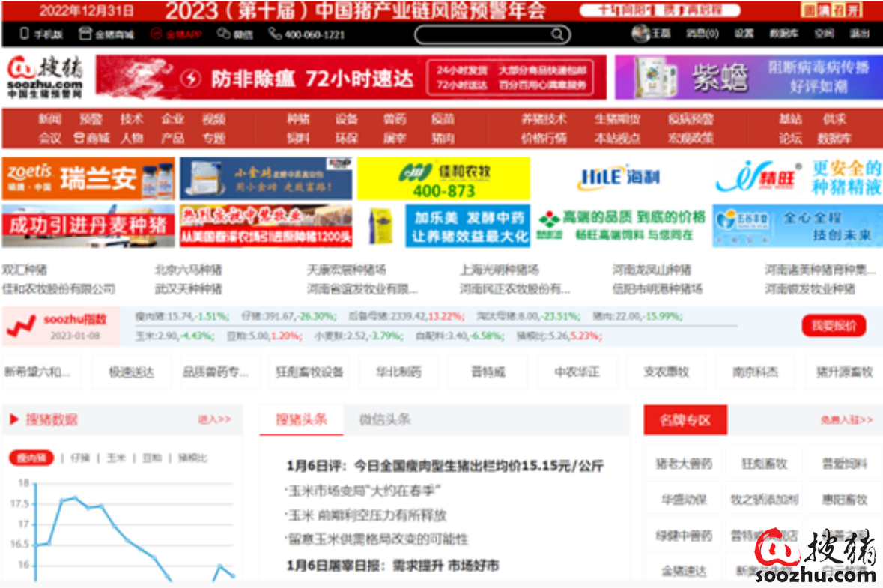
Task: Switch chart to 豆粕
Action: coord(152,458)
